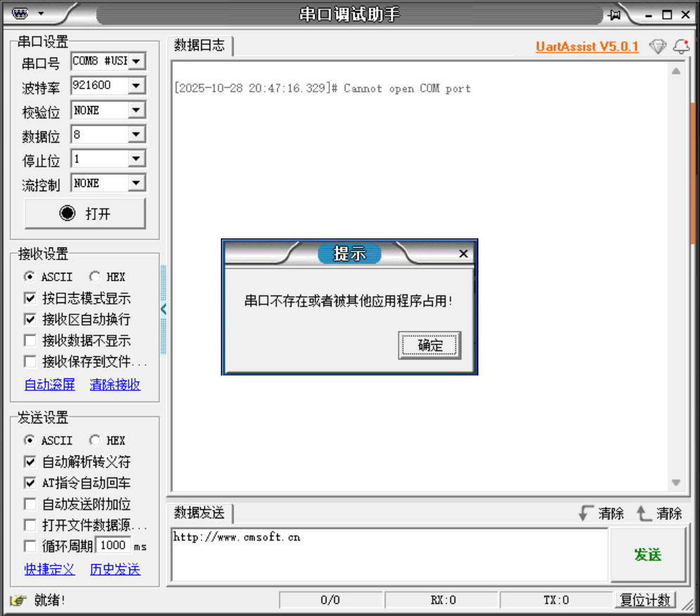
Task: Open the UartAssist V5.0.1 link
Action: click(x=587, y=46)
